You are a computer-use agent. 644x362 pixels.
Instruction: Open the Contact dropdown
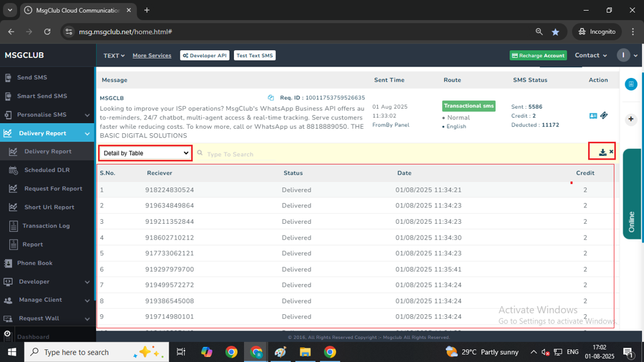pyautogui.click(x=591, y=55)
